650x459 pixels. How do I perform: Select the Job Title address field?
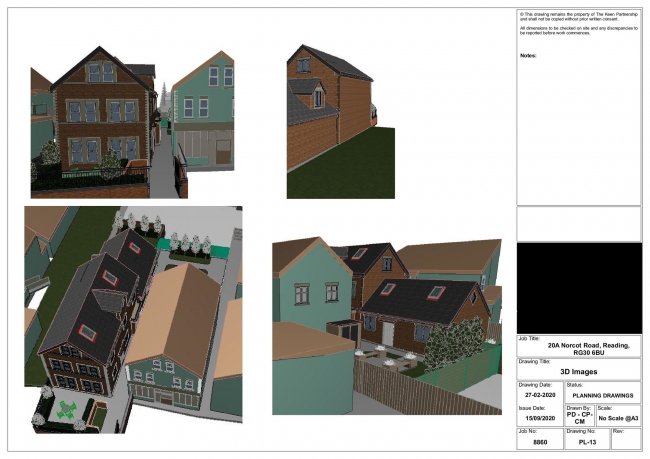coord(578,348)
